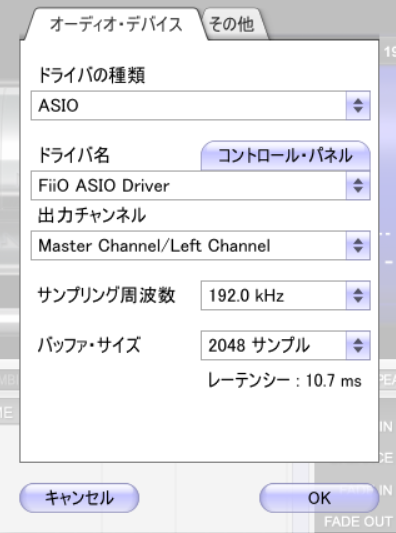Viewport: 396px width, 533px height.
Task: Open the 192.0 kHz sampling rate dropdown
Action: pos(285,295)
